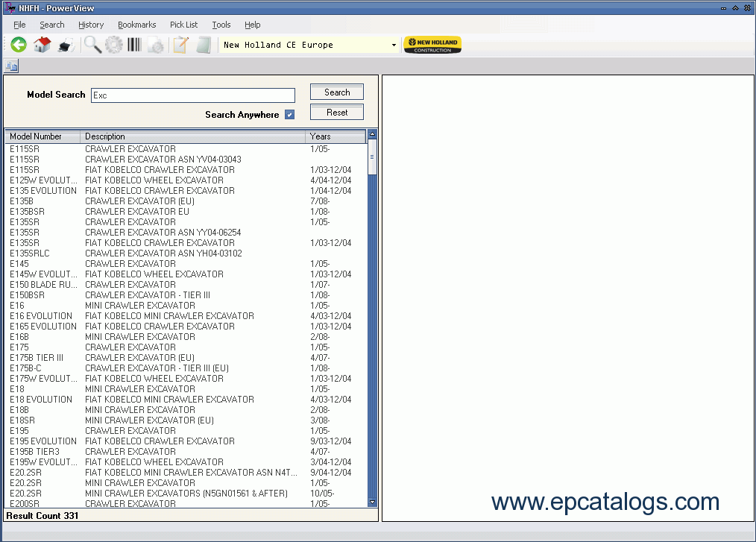Select the E135BSR row
The height and width of the screenshot is (542, 756).
point(186,212)
